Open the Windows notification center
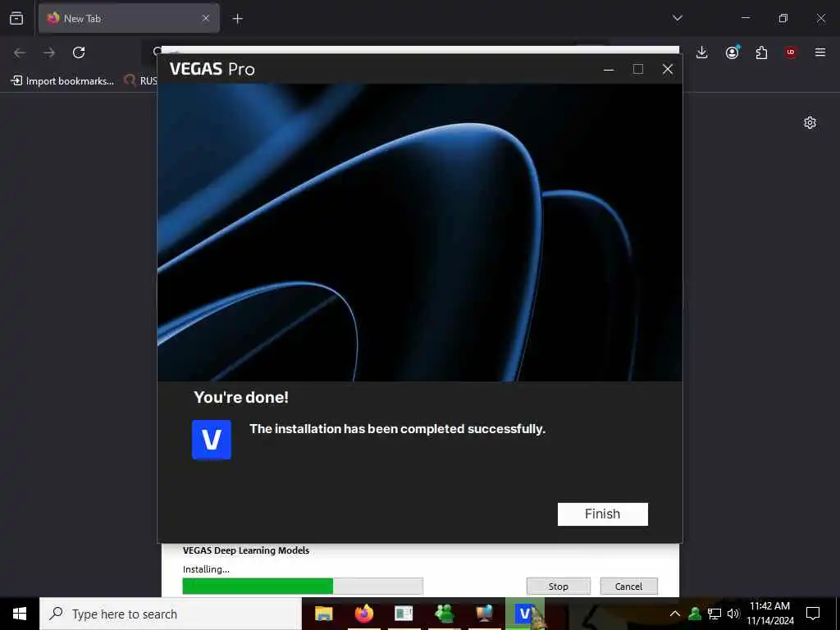 [813, 614]
